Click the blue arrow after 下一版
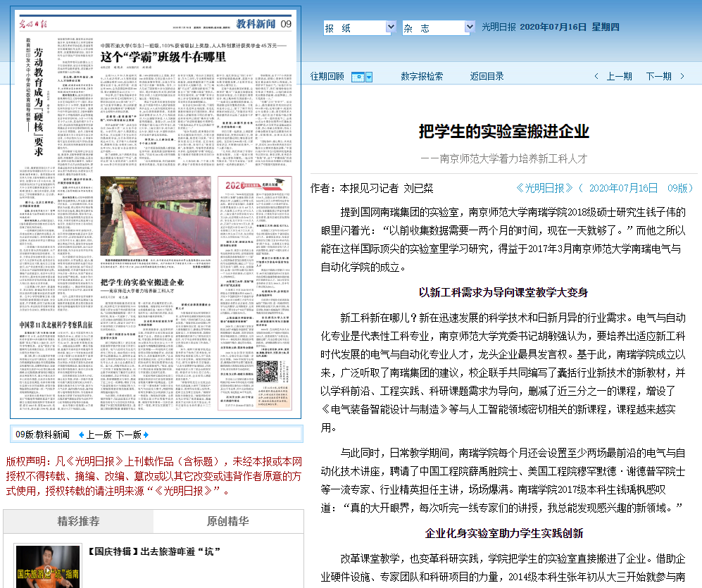702x588 pixels. 146,434
